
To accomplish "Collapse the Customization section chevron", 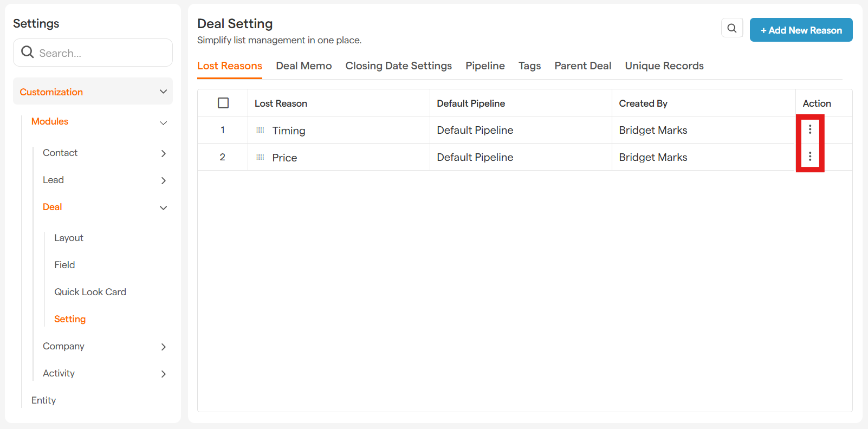I will [163, 92].
